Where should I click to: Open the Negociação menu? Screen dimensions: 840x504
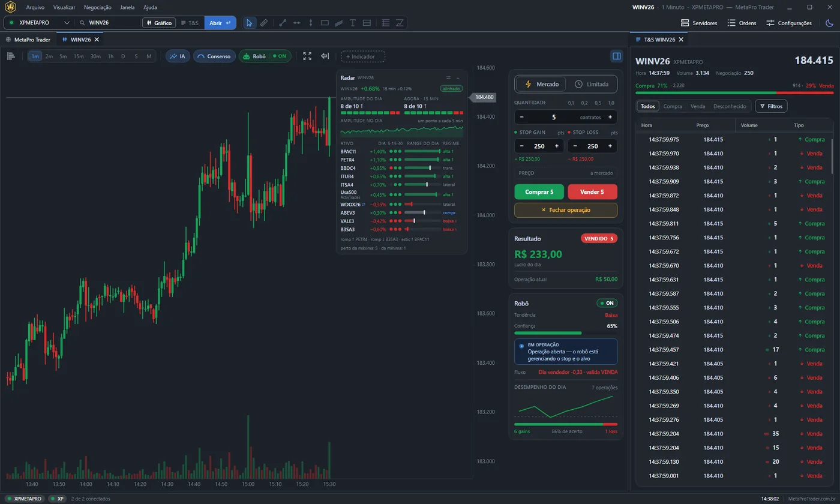pyautogui.click(x=98, y=7)
